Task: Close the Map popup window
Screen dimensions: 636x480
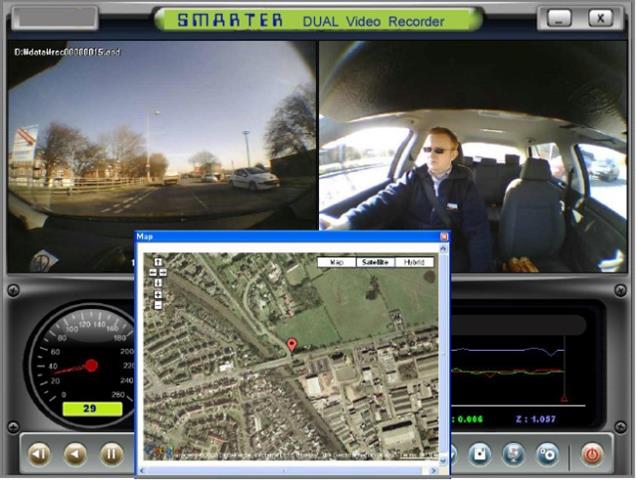Action: click(444, 236)
